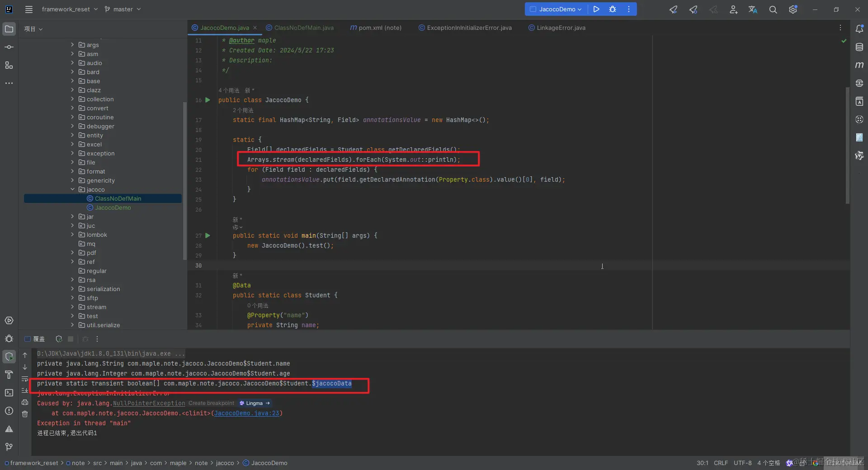
Task: Open the book-with-A tool window in right sidebar
Action: pos(859,101)
